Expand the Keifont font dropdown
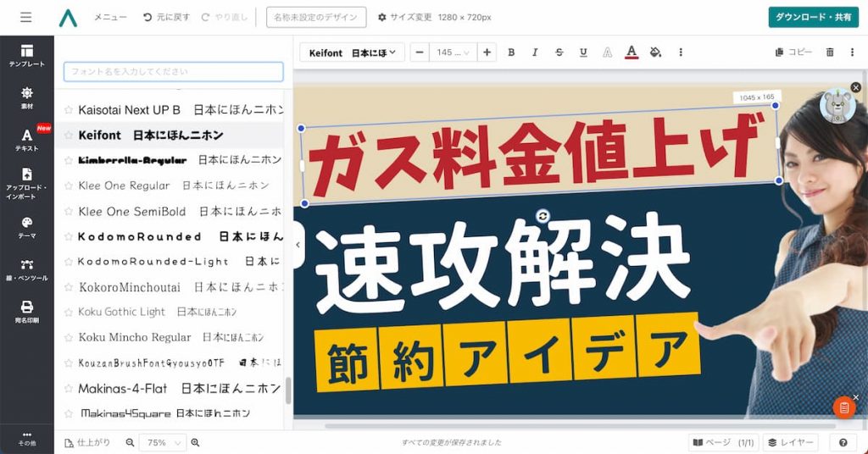The height and width of the screenshot is (454, 868). tap(353, 53)
